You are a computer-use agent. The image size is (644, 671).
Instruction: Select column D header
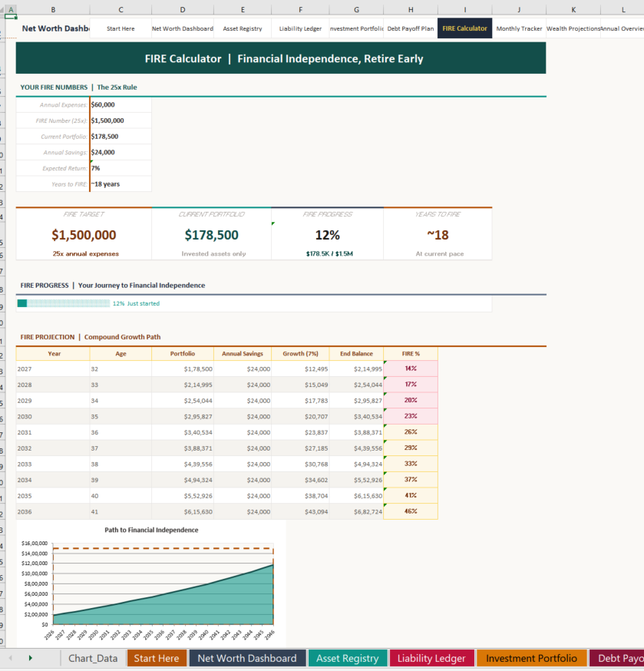coord(182,9)
